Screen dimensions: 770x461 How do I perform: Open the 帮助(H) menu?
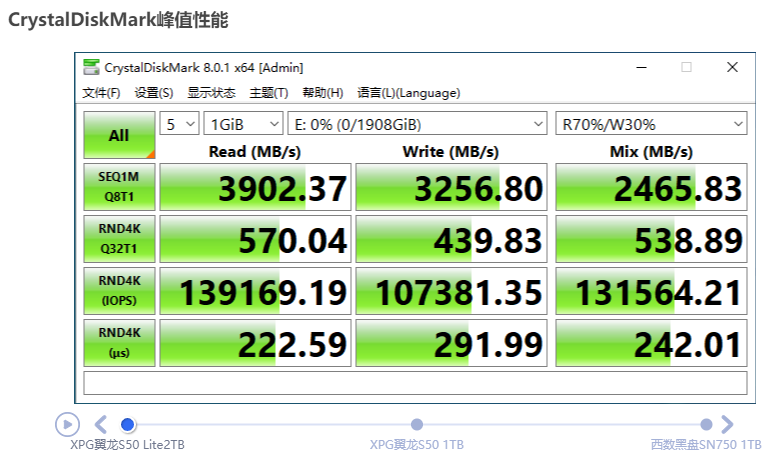click(x=323, y=93)
